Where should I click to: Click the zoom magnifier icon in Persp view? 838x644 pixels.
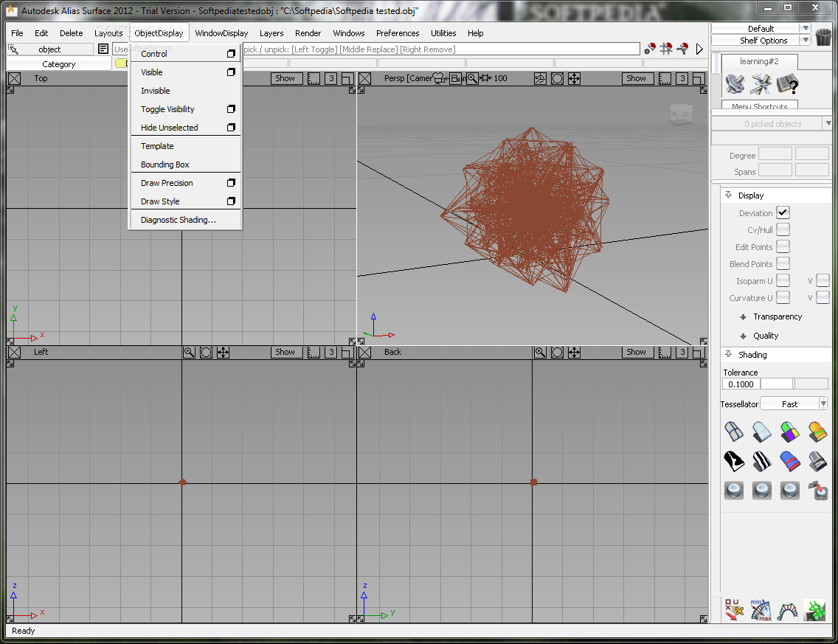(472, 78)
